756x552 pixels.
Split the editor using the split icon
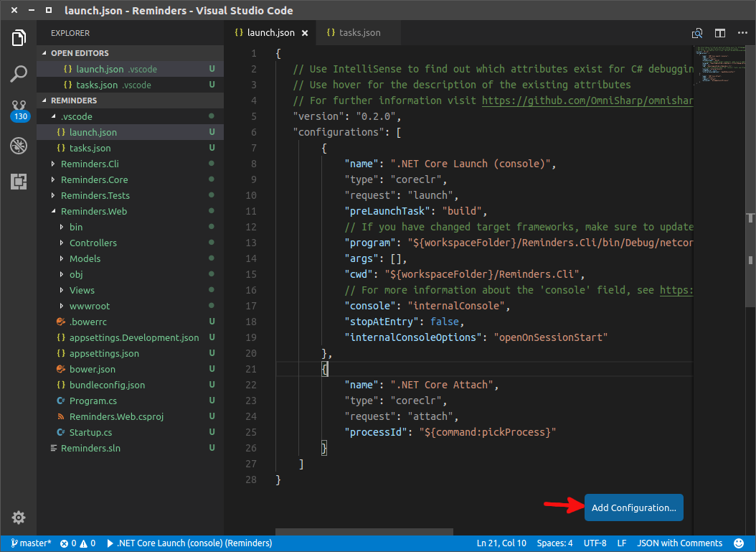pos(720,33)
